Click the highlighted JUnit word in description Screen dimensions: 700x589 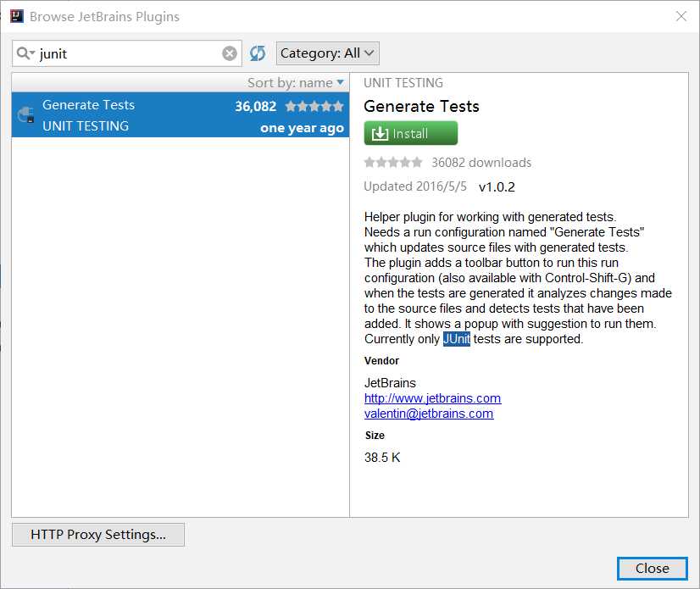click(x=457, y=339)
